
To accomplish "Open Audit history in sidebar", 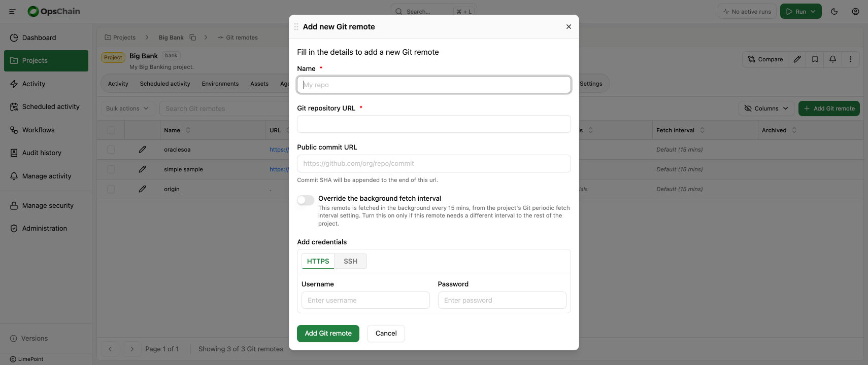I will pos(46,153).
